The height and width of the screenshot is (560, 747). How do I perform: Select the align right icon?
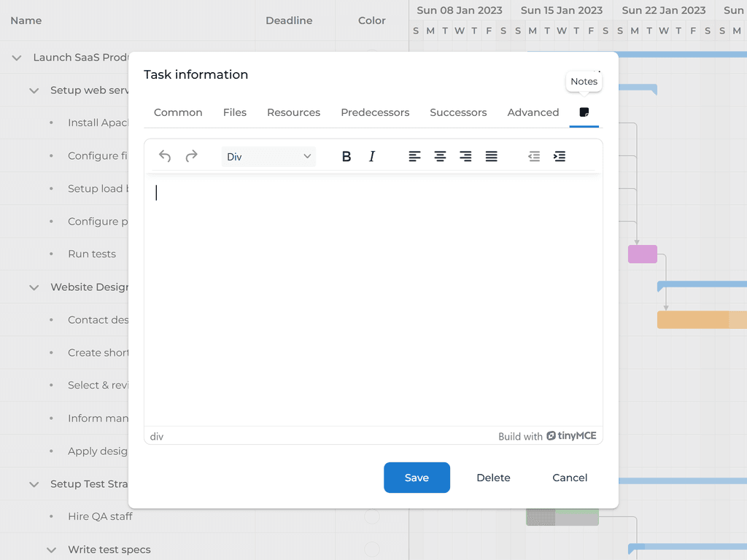(465, 156)
